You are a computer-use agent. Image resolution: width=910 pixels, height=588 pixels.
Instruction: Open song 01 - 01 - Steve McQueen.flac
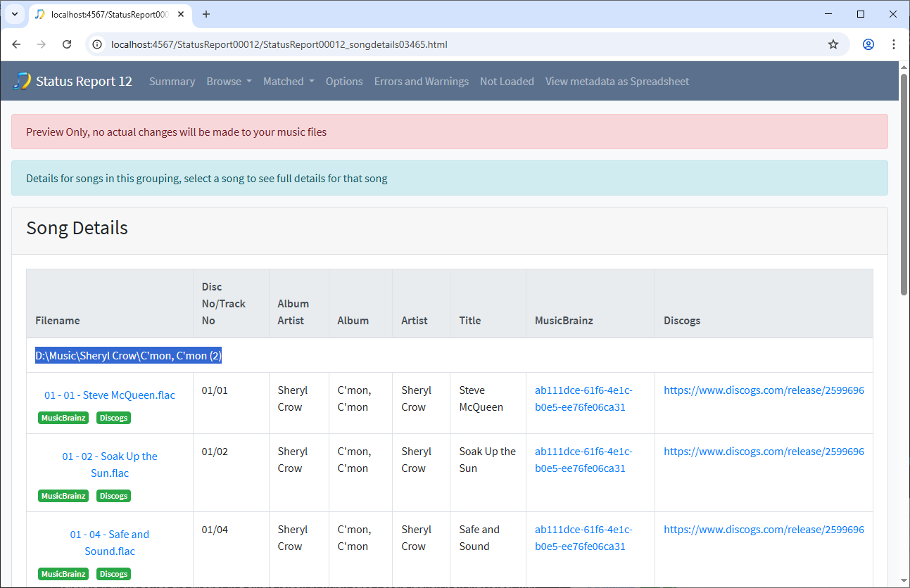coord(110,395)
